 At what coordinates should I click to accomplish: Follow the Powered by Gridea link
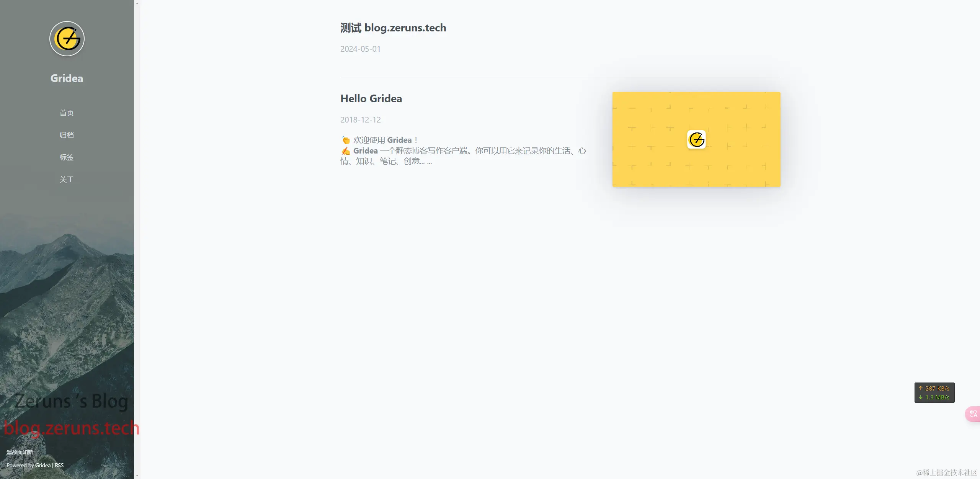tap(42, 465)
